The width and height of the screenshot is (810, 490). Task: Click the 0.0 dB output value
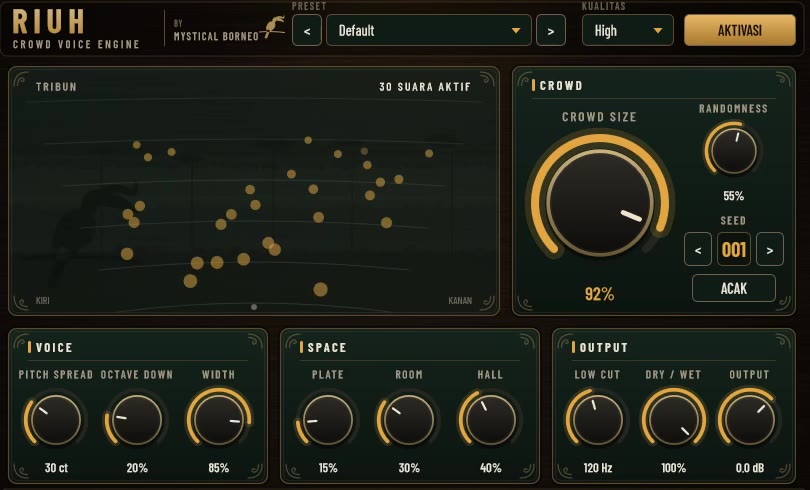750,468
